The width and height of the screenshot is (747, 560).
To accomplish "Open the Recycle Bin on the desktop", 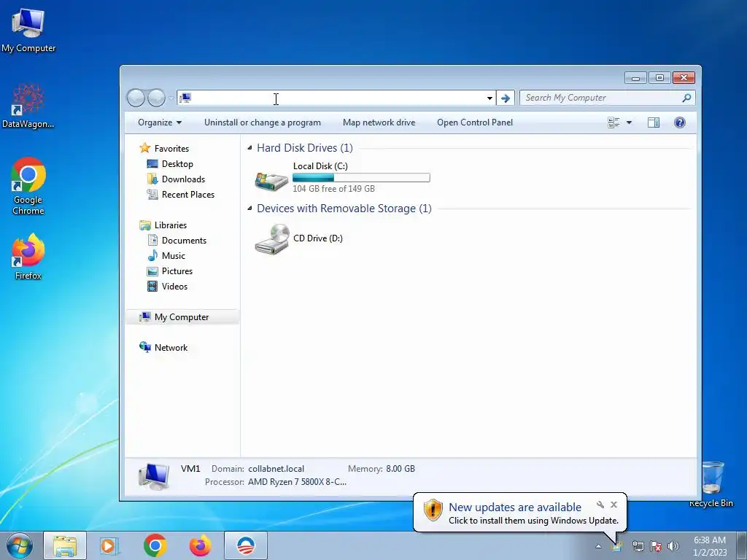I will point(711,484).
